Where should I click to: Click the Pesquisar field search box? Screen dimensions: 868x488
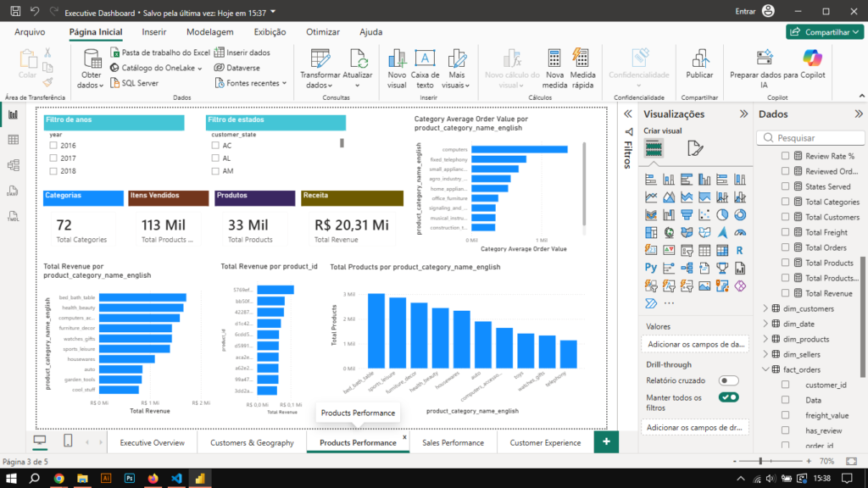(810, 138)
